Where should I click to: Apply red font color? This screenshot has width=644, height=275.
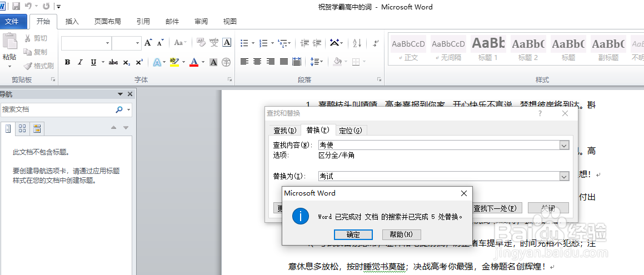tap(194, 62)
